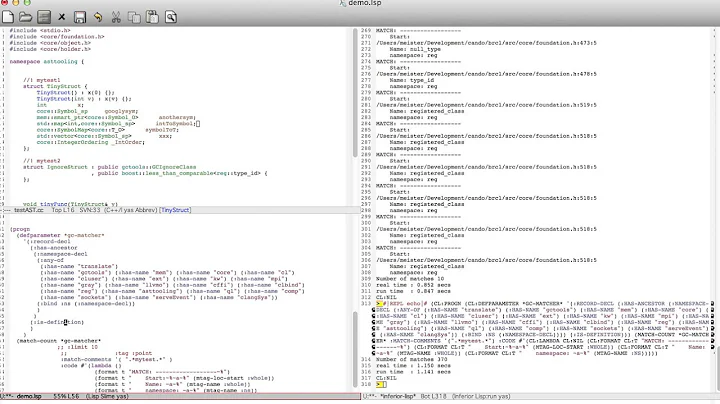Click 'struct IgnoreStruct' declaration line
Image resolution: width=720 pixels, height=404 pixels.
pos(109,167)
